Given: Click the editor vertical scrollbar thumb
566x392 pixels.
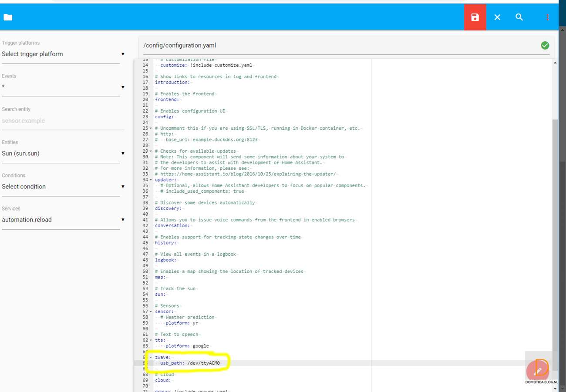Looking at the screenshot, I should [555, 235].
